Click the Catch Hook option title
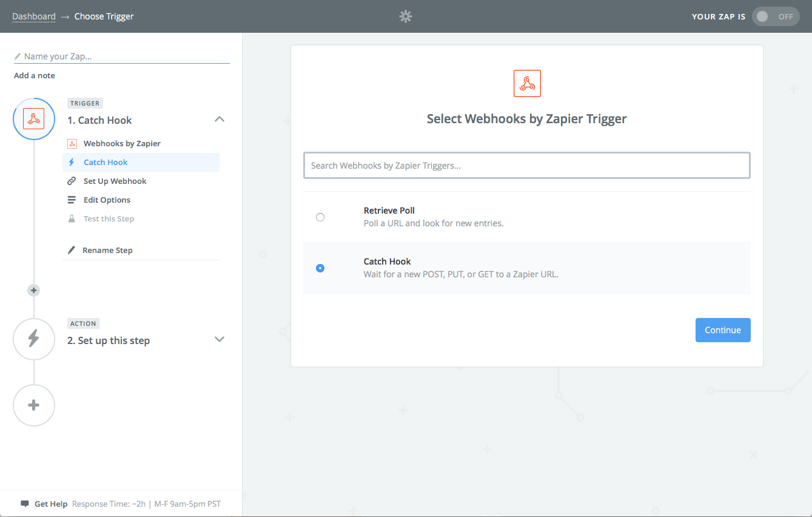Image resolution: width=812 pixels, height=517 pixels. pyautogui.click(x=388, y=262)
